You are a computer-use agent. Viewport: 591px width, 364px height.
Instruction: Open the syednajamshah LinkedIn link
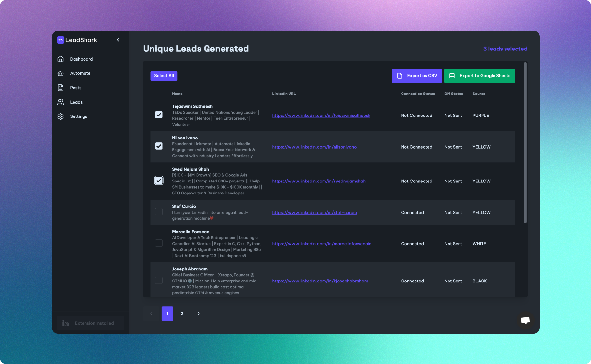(319, 181)
